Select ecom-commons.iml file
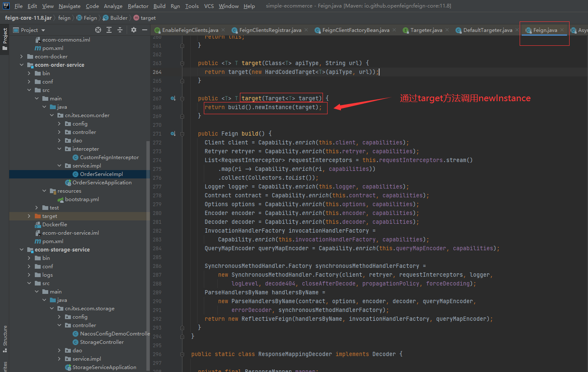 point(66,39)
